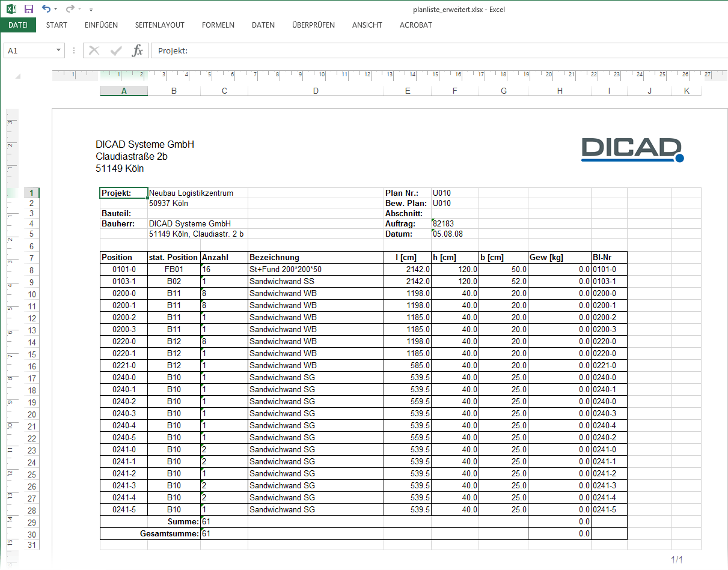Open the ACROBAT ribbon tab

pyautogui.click(x=416, y=25)
